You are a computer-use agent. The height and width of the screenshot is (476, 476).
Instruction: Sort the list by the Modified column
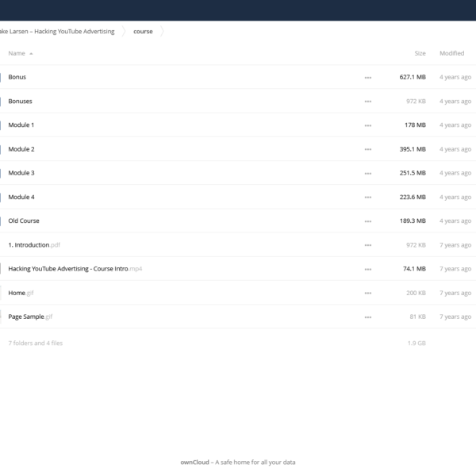451,53
